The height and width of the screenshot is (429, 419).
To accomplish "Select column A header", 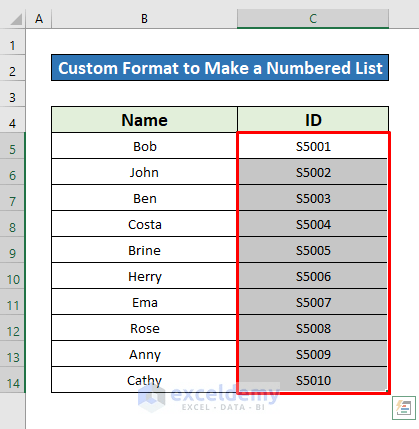I will click(x=39, y=19).
